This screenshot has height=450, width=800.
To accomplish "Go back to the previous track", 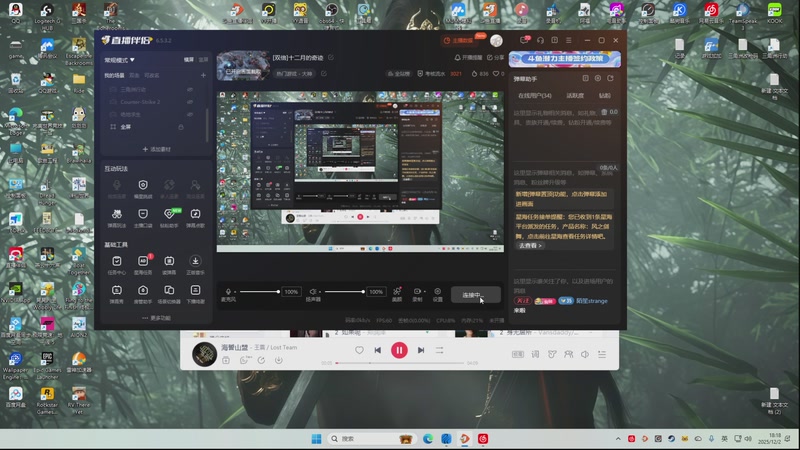I will tap(378, 351).
